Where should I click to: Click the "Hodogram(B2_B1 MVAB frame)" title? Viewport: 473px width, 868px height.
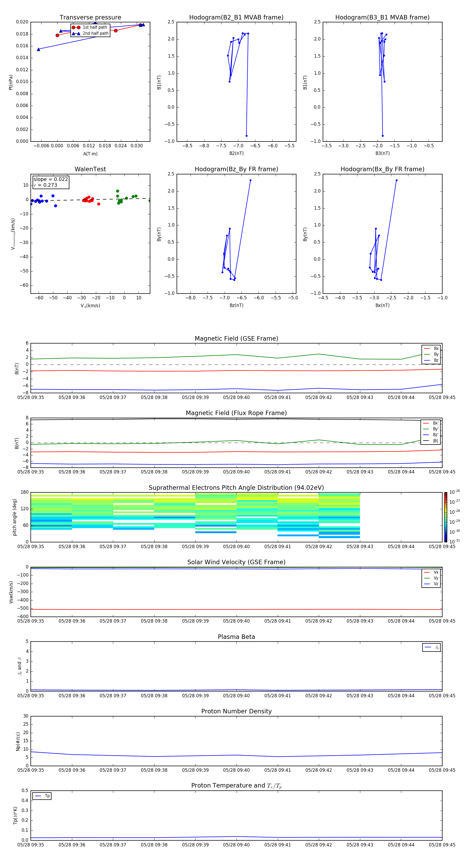coord(236,17)
